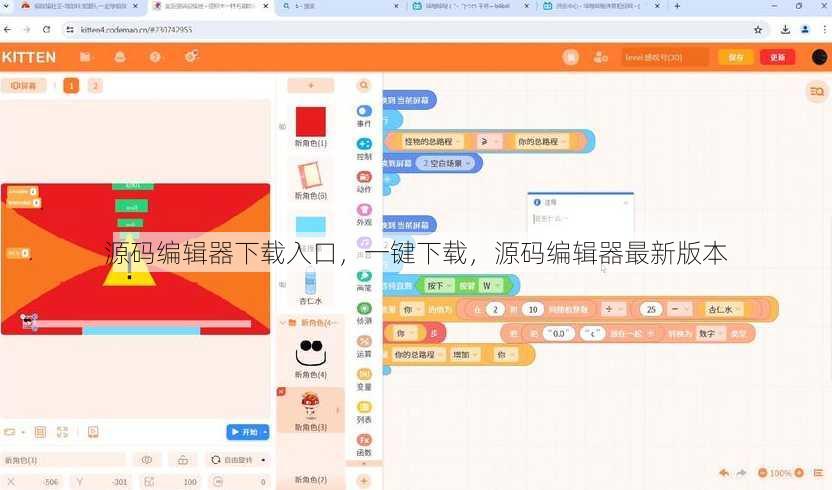832x490 pixels.
Task: Click the 100% zoom level control
Action: [780, 472]
